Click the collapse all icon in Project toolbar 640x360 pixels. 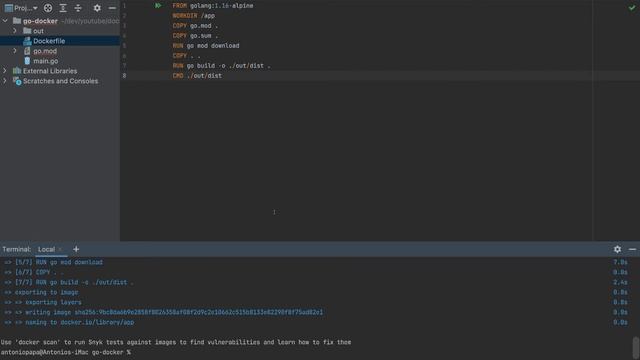78,8
